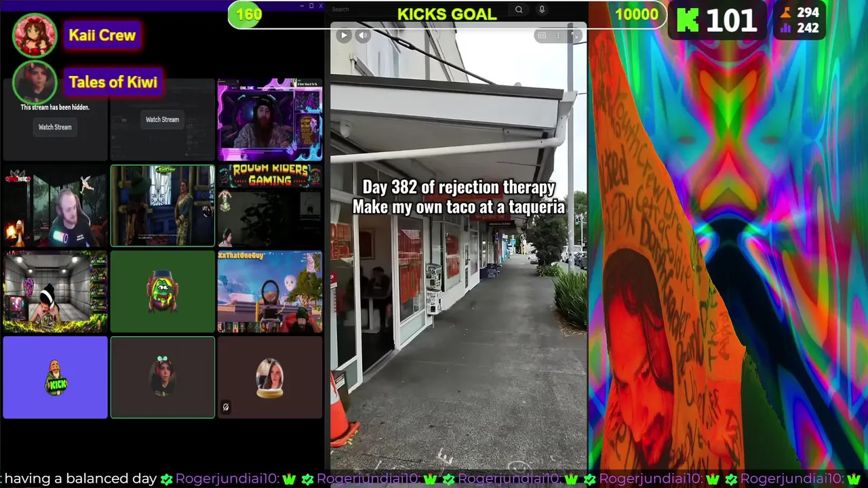Select the green-bordered game scene tile

[x=163, y=205]
